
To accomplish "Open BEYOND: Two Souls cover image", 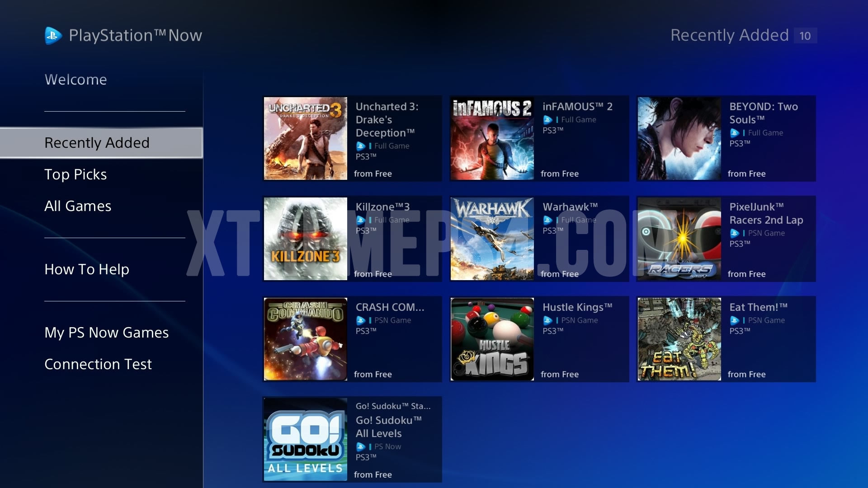I will (x=679, y=138).
